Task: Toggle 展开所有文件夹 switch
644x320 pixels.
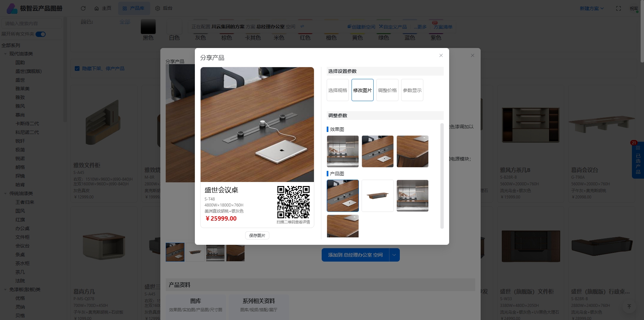Action: (41, 34)
